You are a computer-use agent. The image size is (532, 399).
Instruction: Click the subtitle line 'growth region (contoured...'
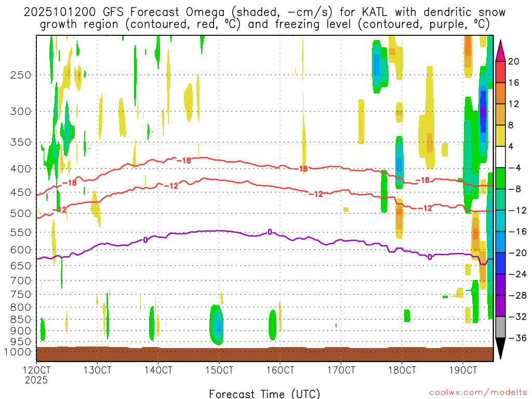(264, 24)
